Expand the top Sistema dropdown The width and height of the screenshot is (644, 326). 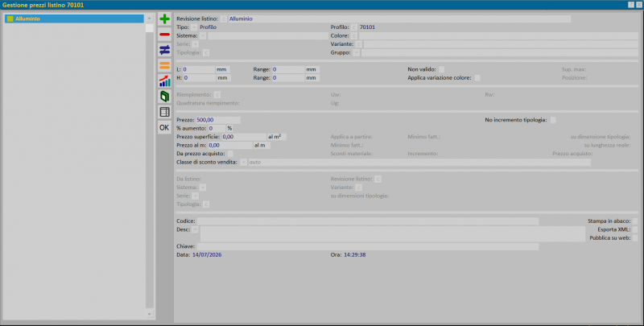[x=203, y=35]
